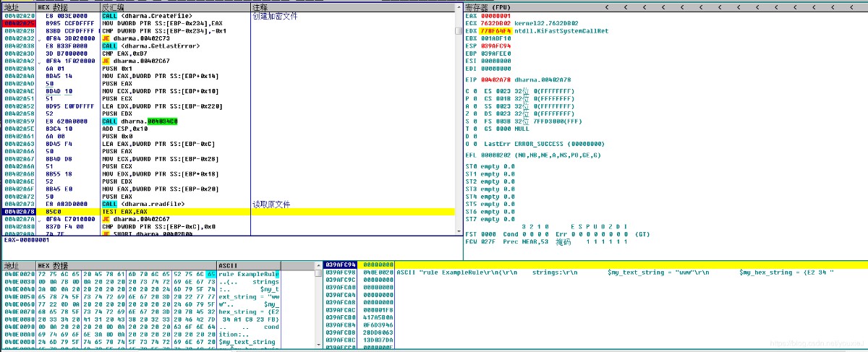The image size is (868, 352).
Task: Select the EDX register value 778F64F4
Action: click(x=495, y=31)
